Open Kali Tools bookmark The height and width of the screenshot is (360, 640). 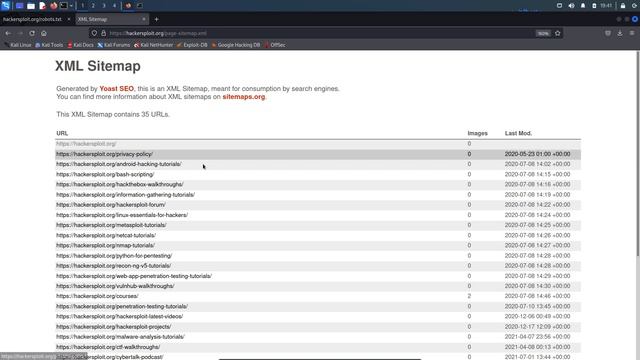[x=49, y=45]
